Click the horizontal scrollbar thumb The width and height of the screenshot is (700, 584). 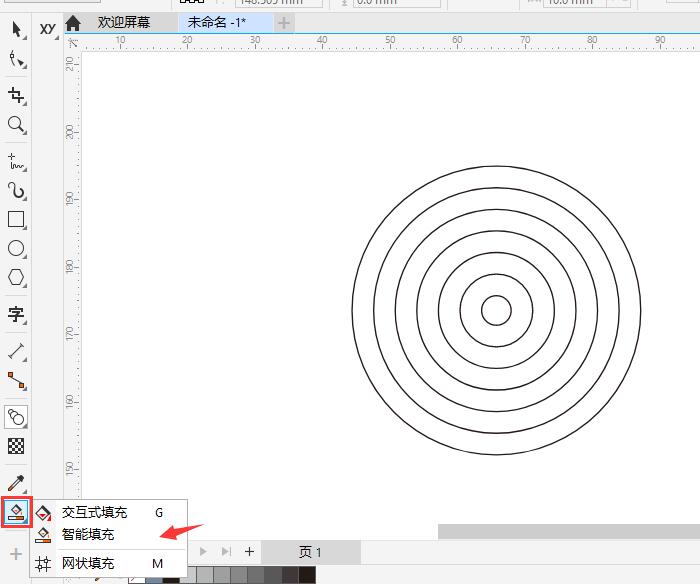pyautogui.click(x=569, y=532)
